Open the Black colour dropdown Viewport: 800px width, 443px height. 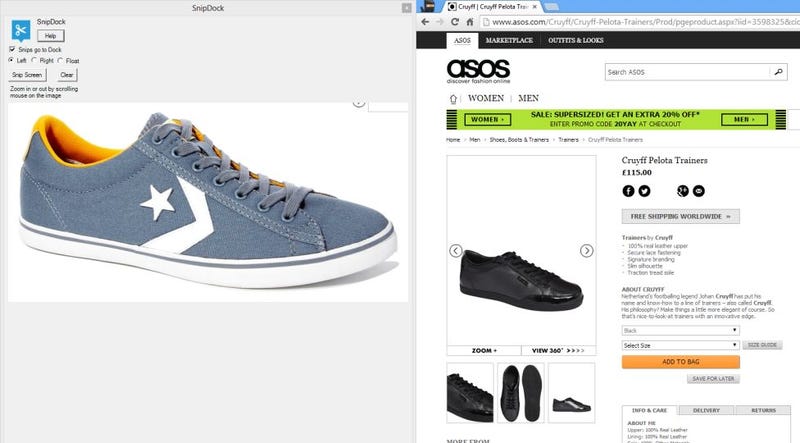click(x=680, y=330)
